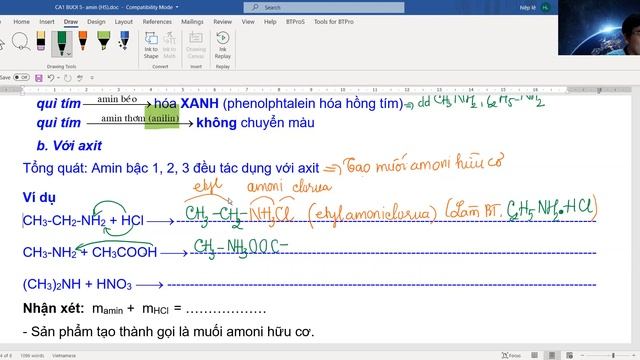Click the Drawing Canvas button
Image resolution: width=640 pixels, height=360 pixels.
tap(196, 45)
